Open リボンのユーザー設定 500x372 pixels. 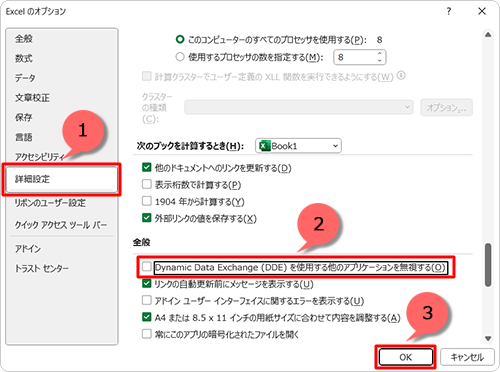tap(50, 203)
